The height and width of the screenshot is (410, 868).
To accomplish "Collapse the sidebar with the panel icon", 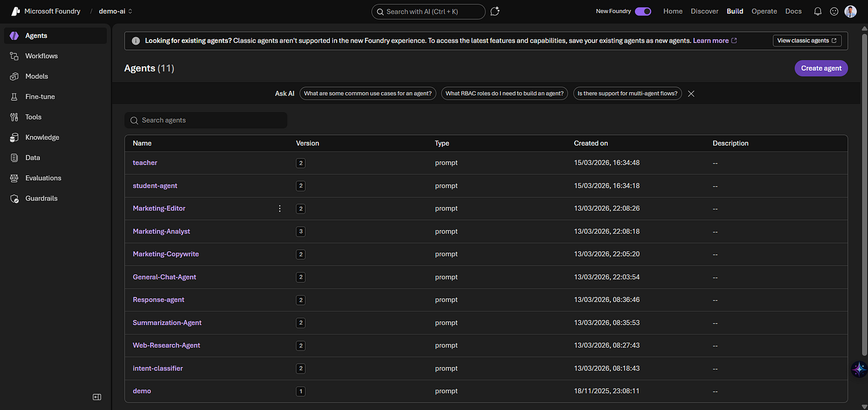I will (x=97, y=397).
